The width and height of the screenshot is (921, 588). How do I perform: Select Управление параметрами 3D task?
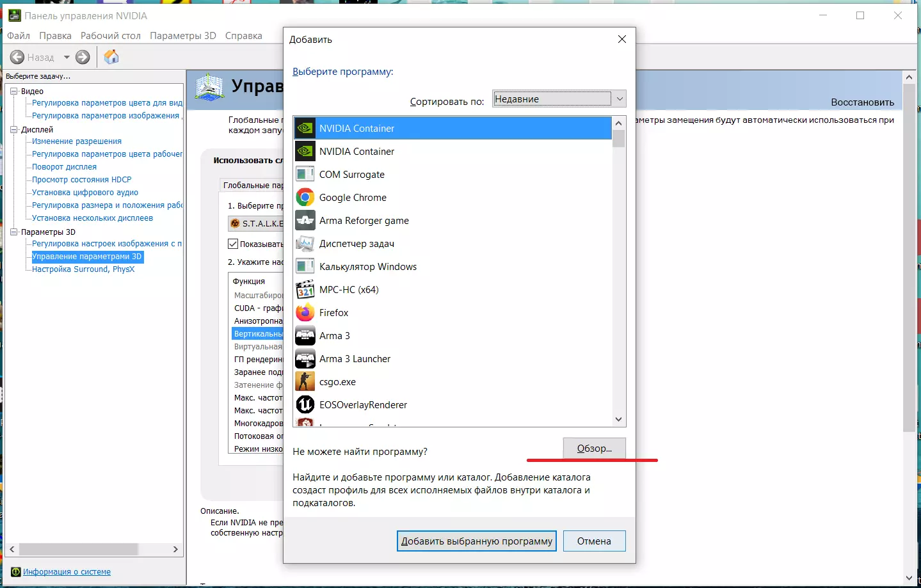88,257
